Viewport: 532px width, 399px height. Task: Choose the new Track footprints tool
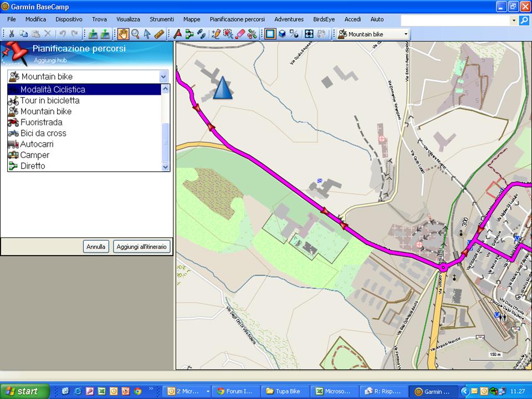coord(201,34)
